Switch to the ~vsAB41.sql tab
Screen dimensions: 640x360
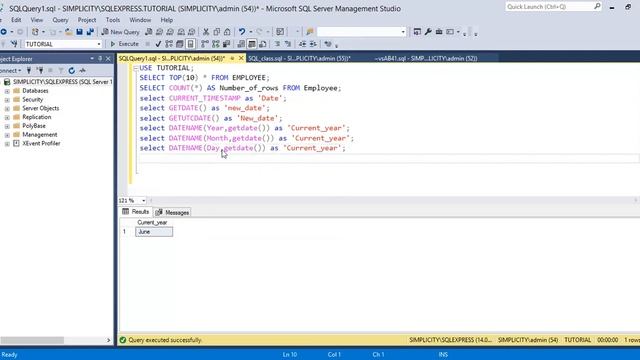click(426, 58)
